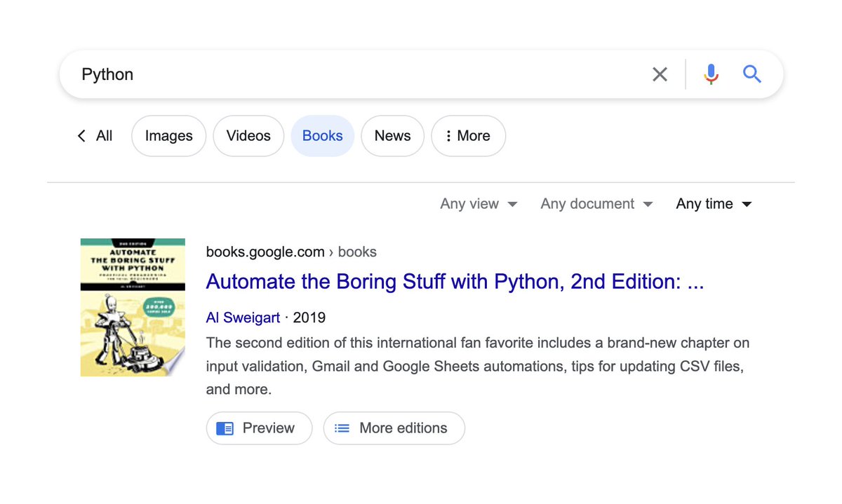Click the More editions button
Viewport: 842px width, 504px height.
[x=394, y=428]
